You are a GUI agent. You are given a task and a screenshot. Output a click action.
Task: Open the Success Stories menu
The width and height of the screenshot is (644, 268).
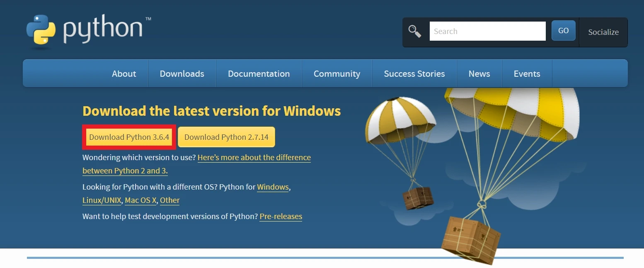pos(414,74)
